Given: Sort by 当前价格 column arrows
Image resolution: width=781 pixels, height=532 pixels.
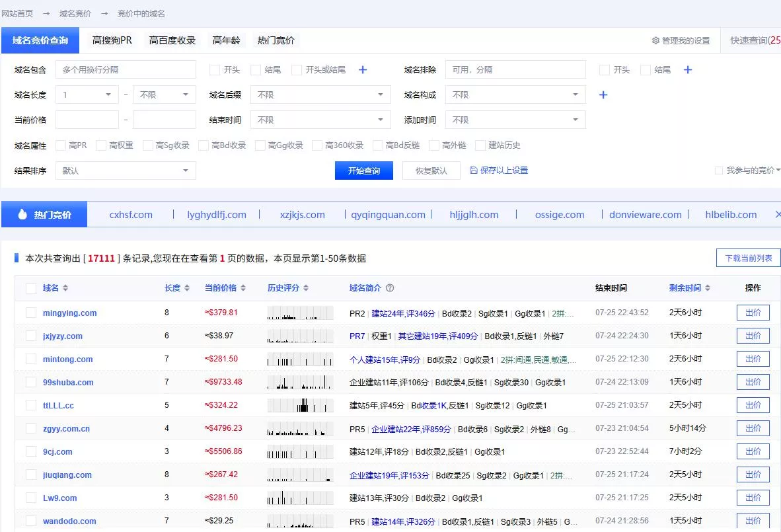Looking at the screenshot, I should (243, 288).
